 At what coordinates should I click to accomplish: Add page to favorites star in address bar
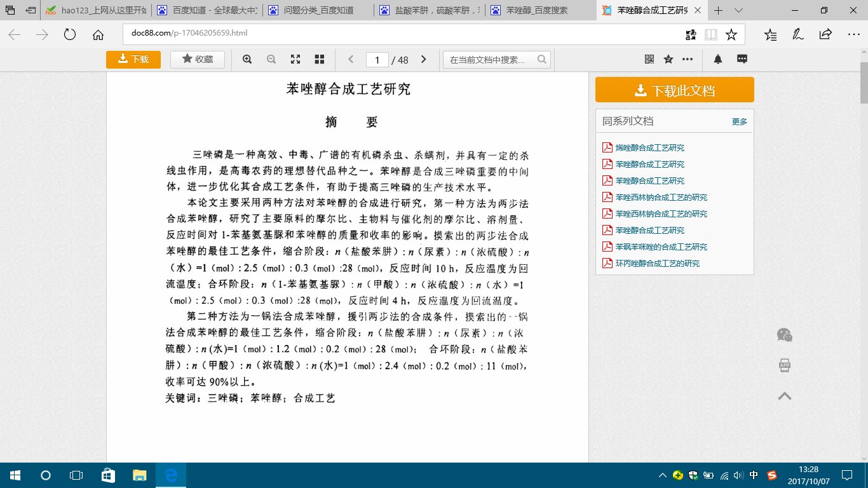click(x=731, y=35)
